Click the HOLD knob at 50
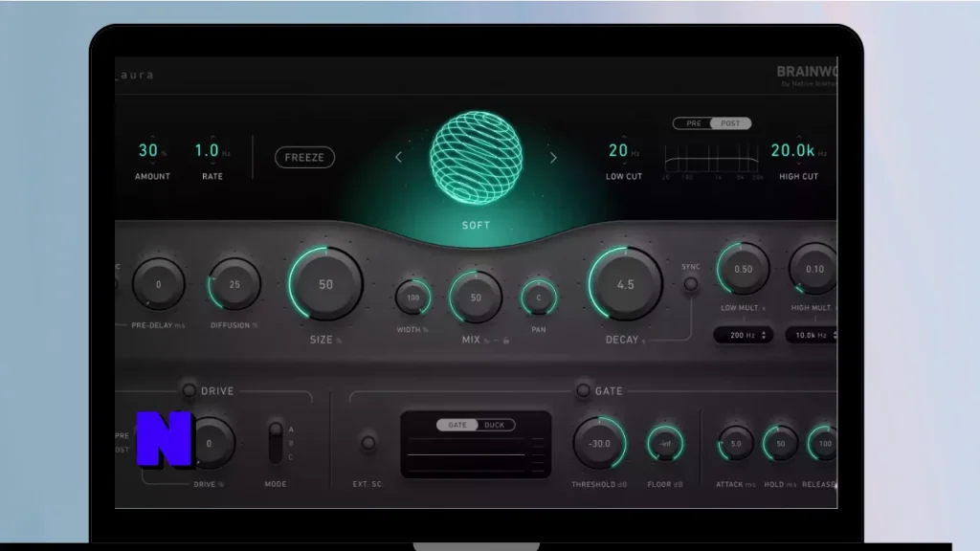 [781, 444]
